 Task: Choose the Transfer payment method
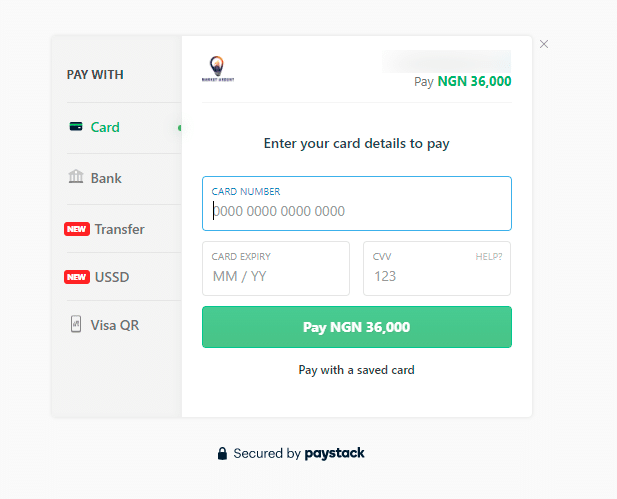point(124,229)
